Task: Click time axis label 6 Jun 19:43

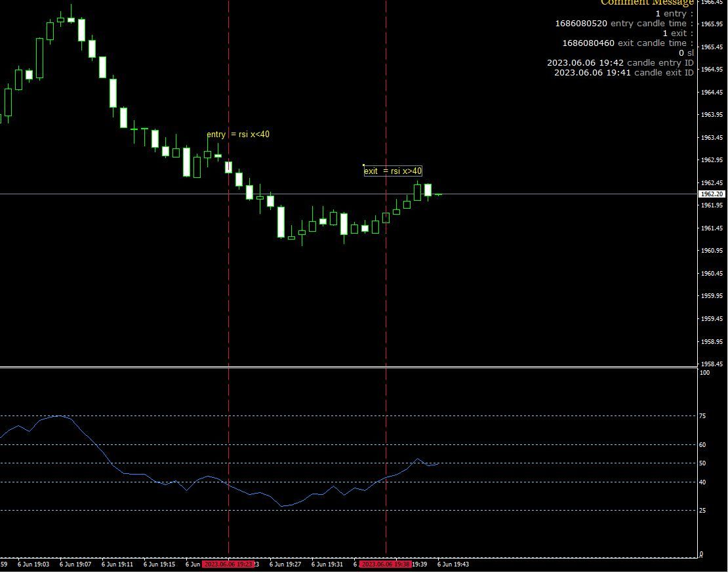Action: coord(453,564)
